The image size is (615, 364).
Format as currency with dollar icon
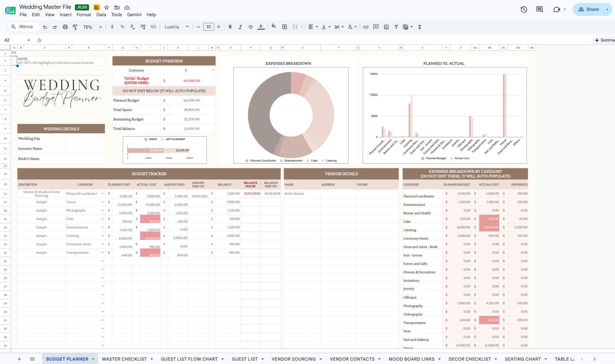click(112, 27)
